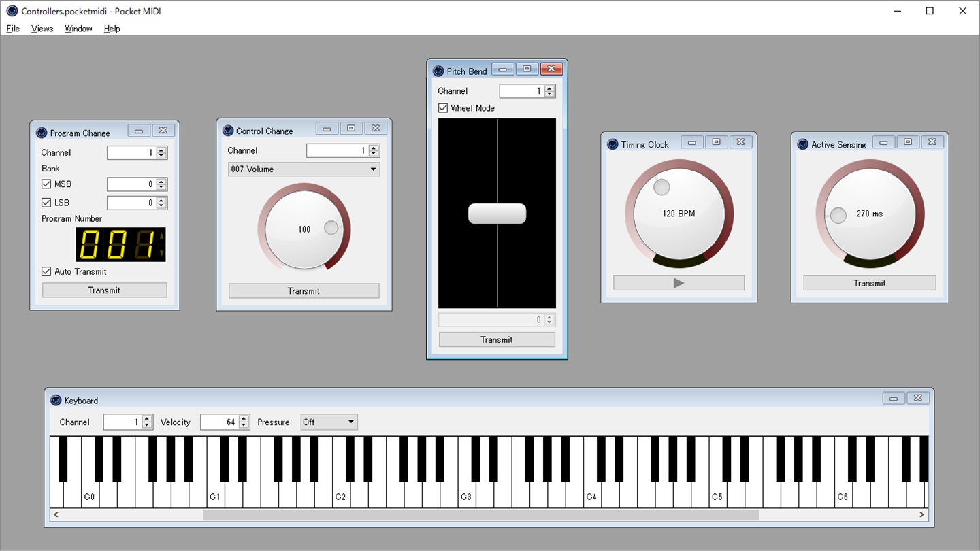The height and width of the screenshot is (551, 980).
Task: Click the Pitch Bend window icon
Action: click(438, 71)
